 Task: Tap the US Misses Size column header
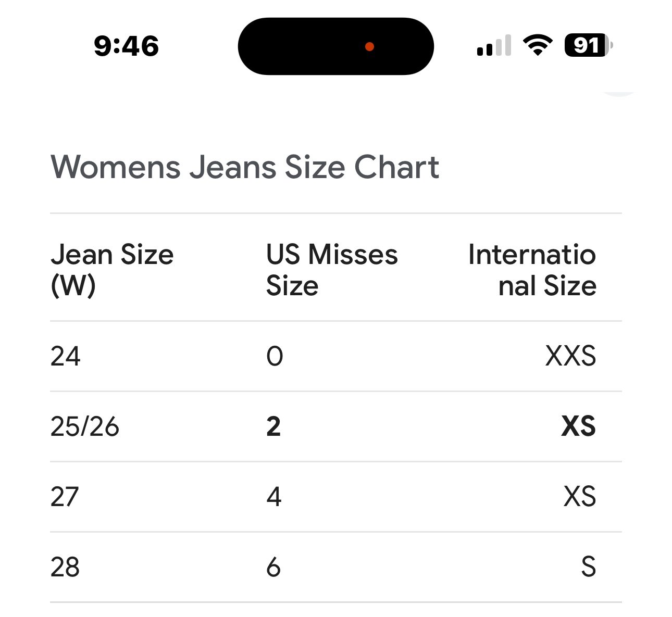(332, 270)
